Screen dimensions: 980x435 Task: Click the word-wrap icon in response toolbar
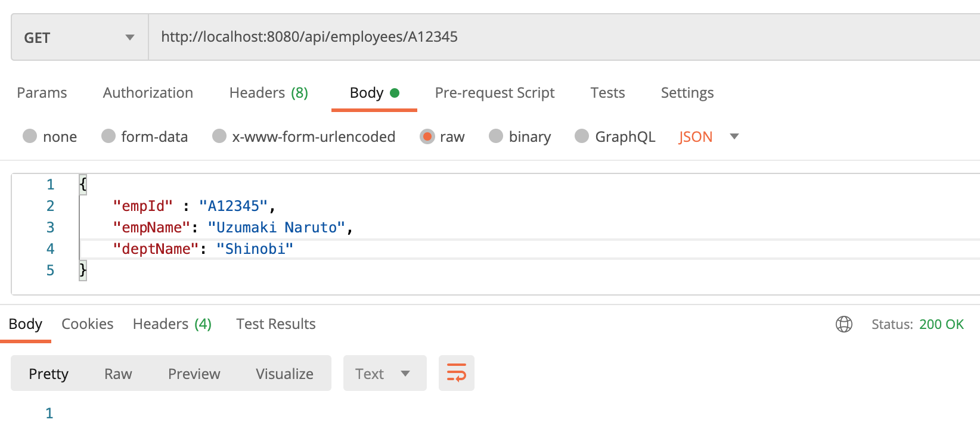coord(456,373)
